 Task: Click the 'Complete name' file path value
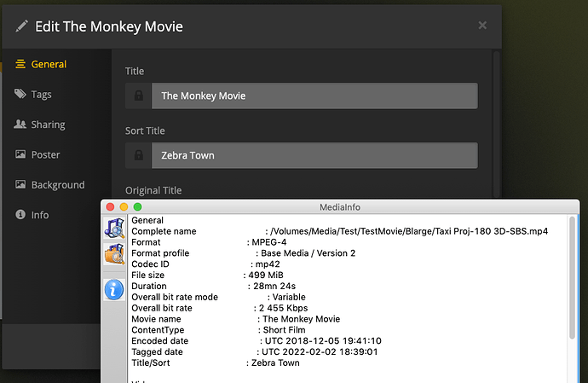tap(409, 231)
